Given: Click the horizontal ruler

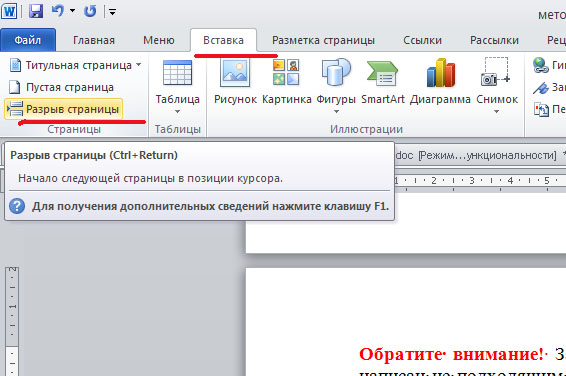Looking at the screenshot, I should (x=480, y=180).
